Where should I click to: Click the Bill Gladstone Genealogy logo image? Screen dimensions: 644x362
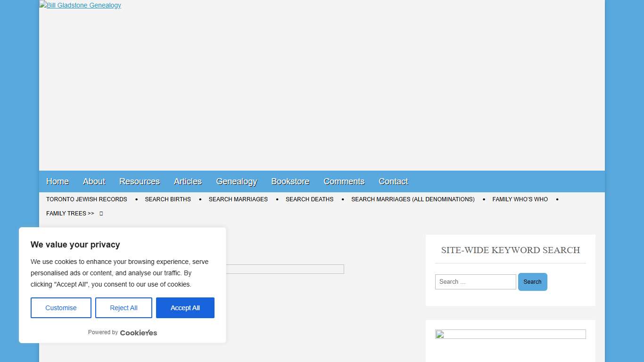point(80,5)
